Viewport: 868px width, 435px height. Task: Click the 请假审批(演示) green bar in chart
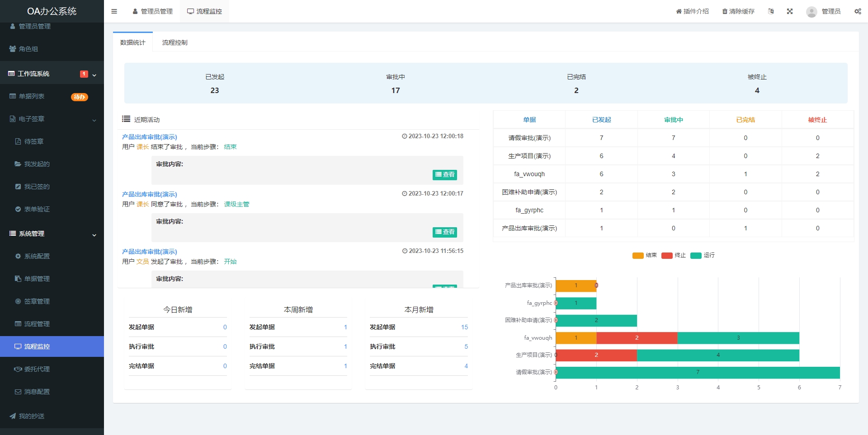point(698,372)
